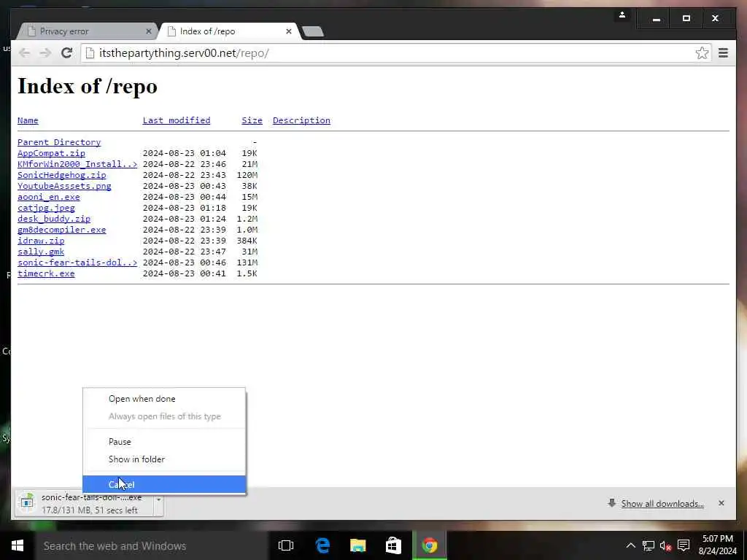This screenshot has height=560, width=747.
Task: Switch to the Privacy error tab
Action: pyautogui.click(x=86, y=31)
